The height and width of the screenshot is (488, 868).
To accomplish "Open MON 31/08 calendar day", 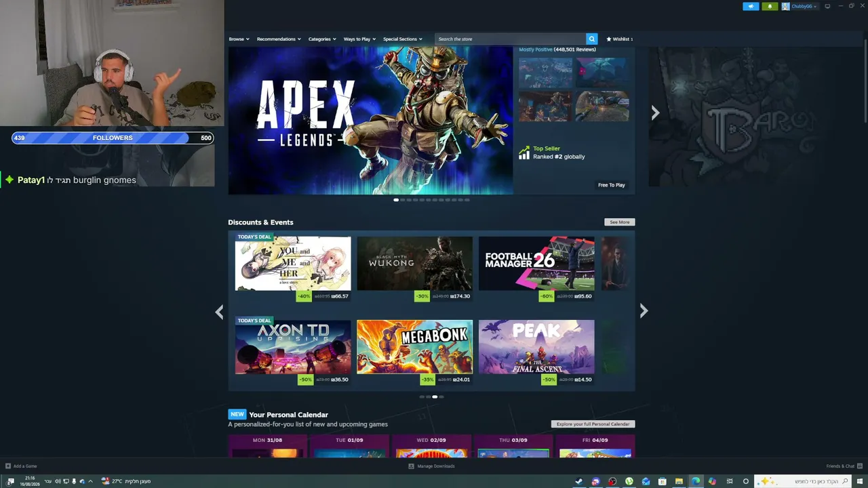I will [x=268, y=446].
